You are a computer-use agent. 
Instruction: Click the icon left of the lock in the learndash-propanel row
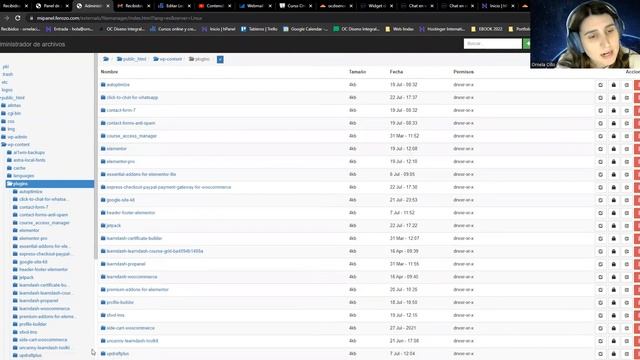tap(600, 264)
